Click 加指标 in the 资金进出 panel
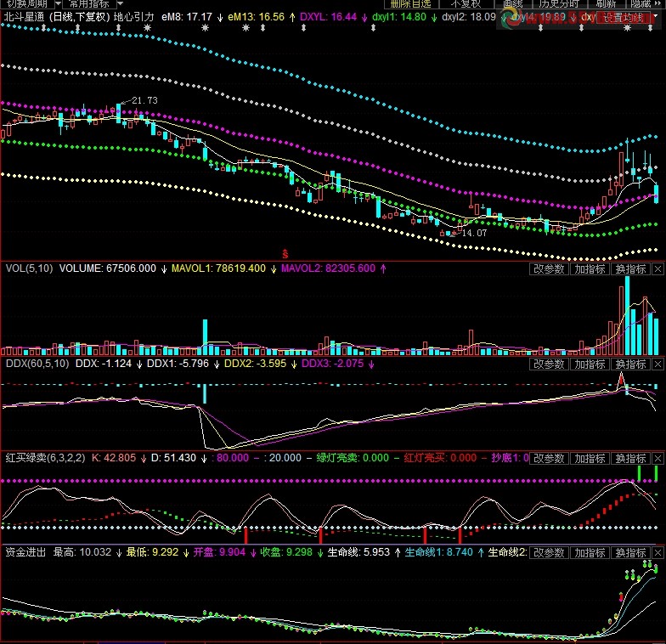 click(x=590, y=552)
